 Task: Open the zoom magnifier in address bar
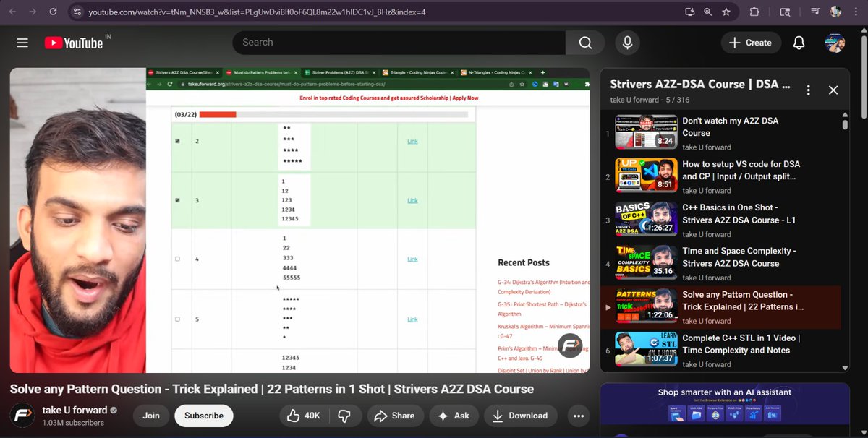click(x=707, y=12)
